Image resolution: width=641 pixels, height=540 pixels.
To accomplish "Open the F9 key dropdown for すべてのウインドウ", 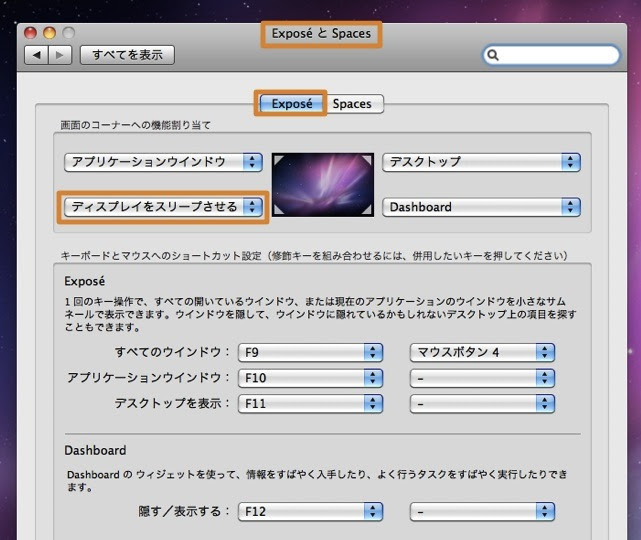I will (310, 352).
